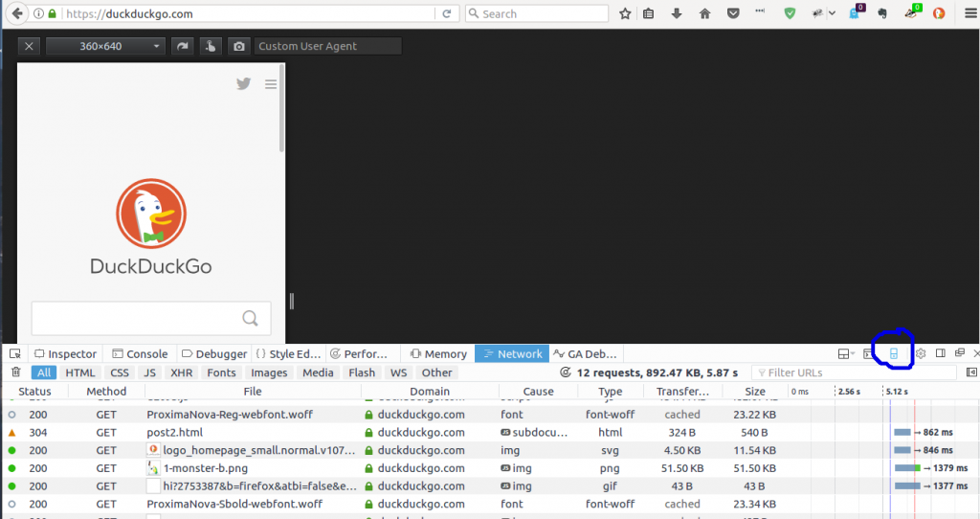Open the Privacy Badger extension icon
The height and width of the screenshot is (519, 980).
[912, 13]
